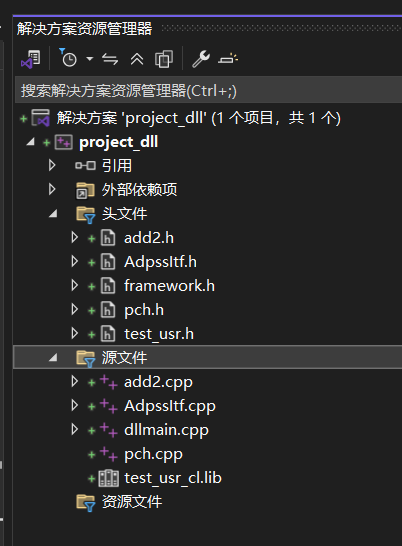Expand the 外部依赖项 node
402x546 pixels.
click(x=52, y=189)
